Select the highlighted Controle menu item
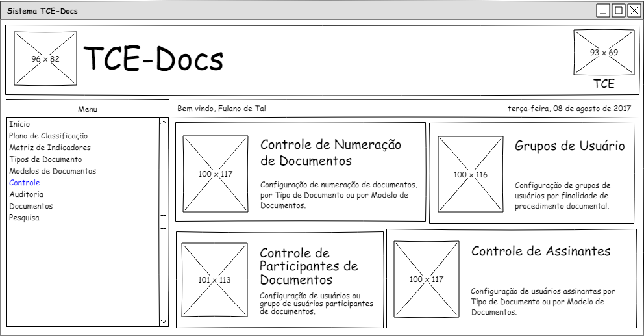This screenshot has width=644, height=336. click(x=25, y=183)
